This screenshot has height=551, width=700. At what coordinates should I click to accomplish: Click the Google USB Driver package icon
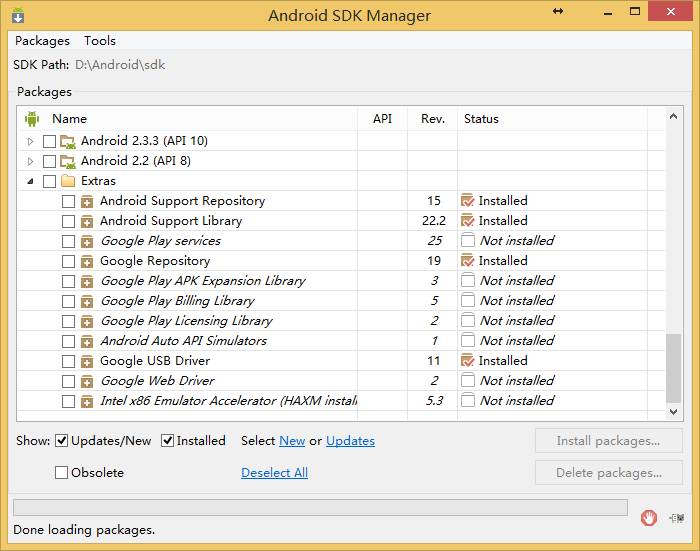87,361
